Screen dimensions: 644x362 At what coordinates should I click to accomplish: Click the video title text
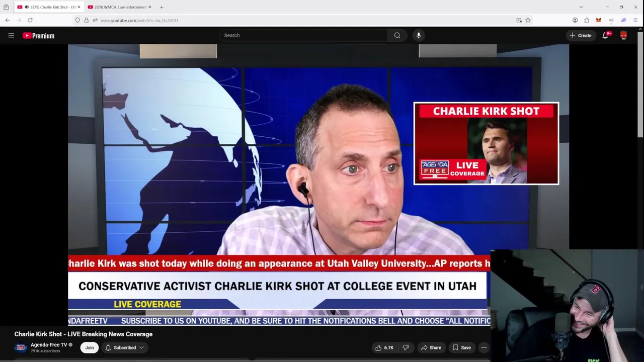[x=84, y=334]
